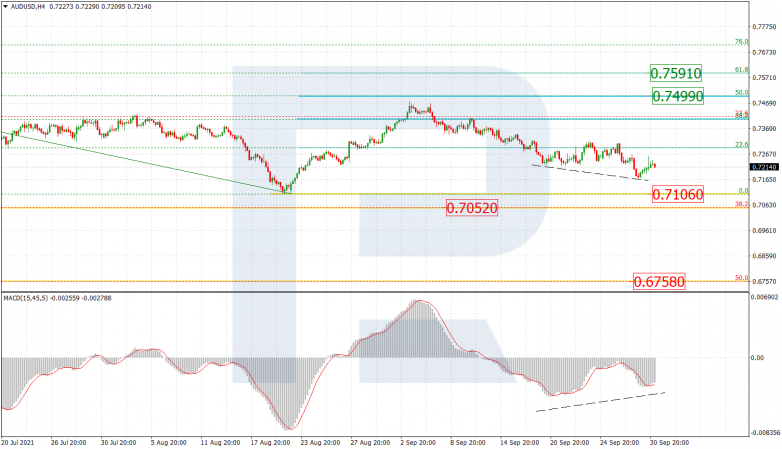
Task: Click the MACD axis zero level 0.00
Action: (758, 358)
